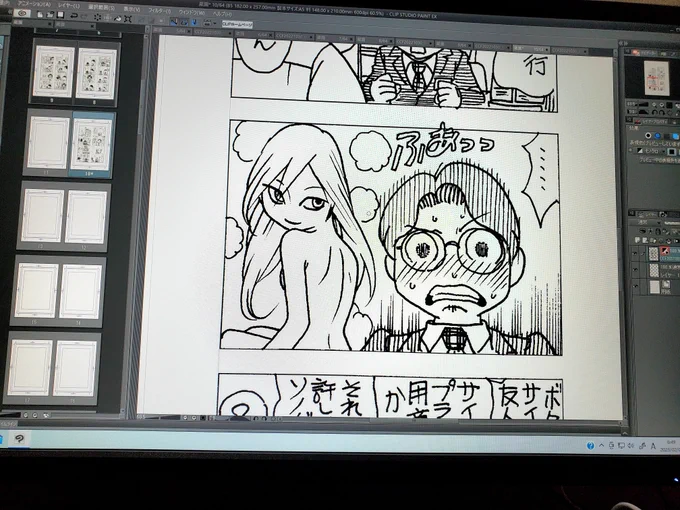Click the Open file icon in toolbar

pos(50,15)
